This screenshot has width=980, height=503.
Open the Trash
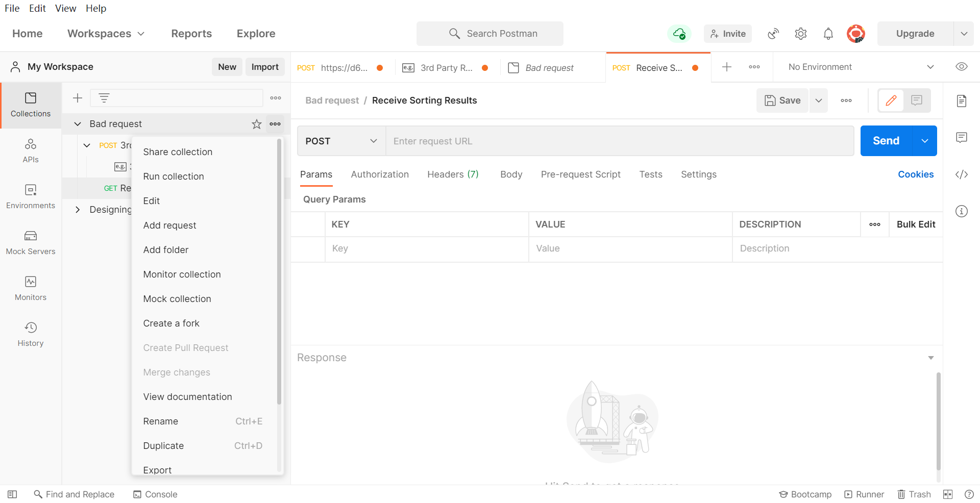pos(914,494)
